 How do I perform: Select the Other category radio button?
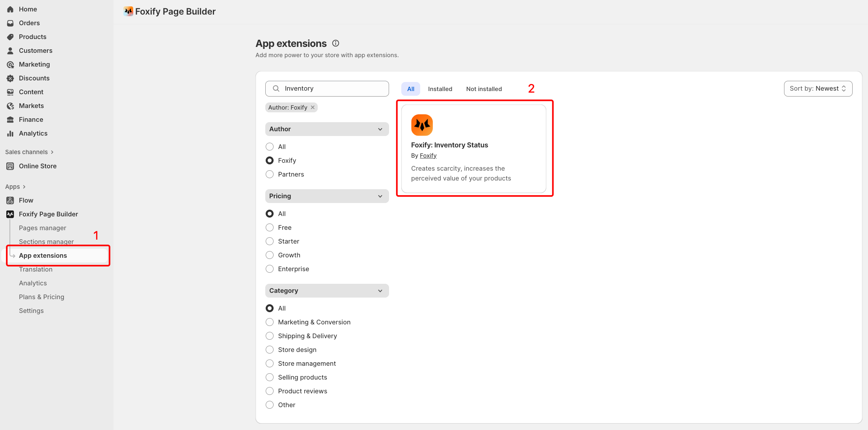[270, 405]
